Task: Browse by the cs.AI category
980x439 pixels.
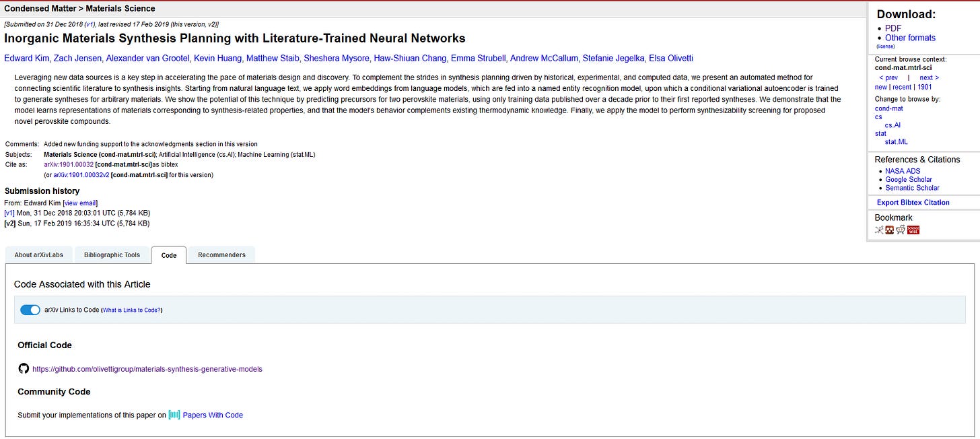Action: coord(893,125)
